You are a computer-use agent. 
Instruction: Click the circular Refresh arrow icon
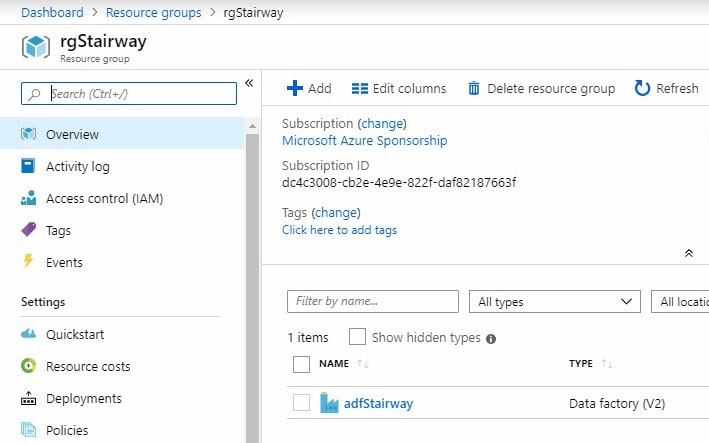coord(642,88)
